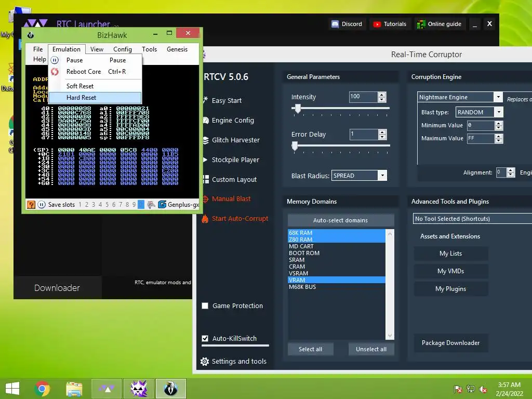Click the Genplus-gx core icon
This screenshot has width=532, height=399.
(x=162, y=204)
